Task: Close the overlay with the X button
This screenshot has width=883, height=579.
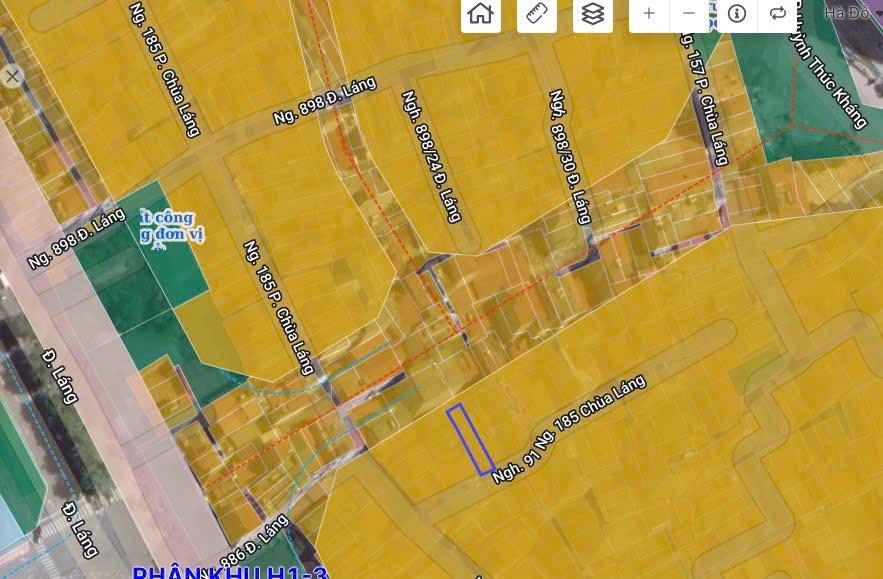Action: coord(12,76)
